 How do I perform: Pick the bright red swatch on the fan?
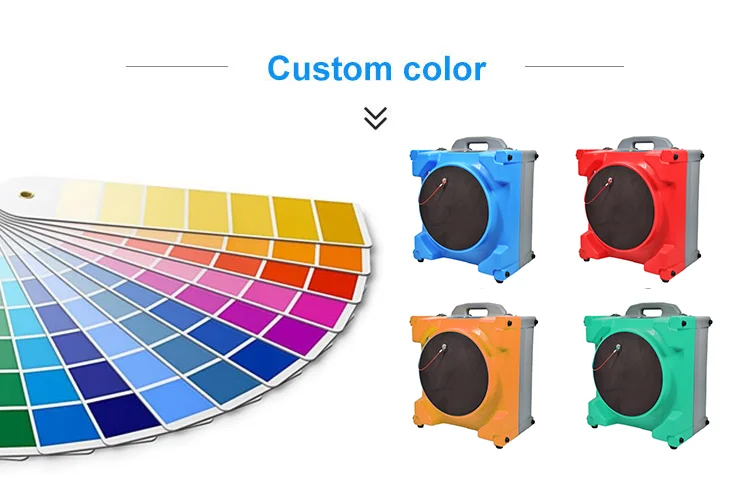(x=333, y=284)
